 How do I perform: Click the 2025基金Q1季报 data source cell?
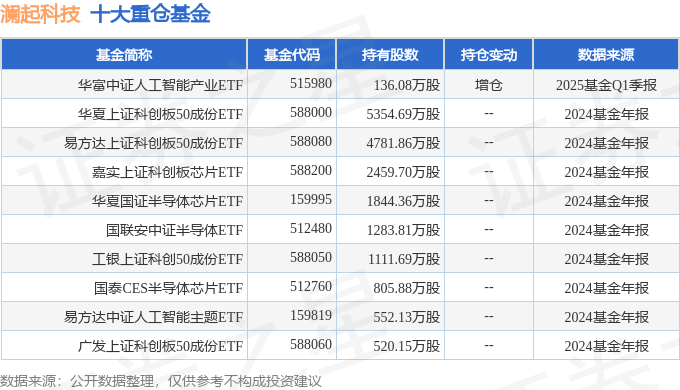pyautogui.click(x=606, y=85)
